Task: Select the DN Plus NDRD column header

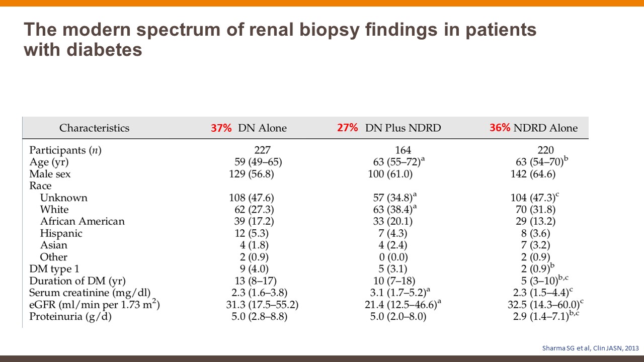Action: point(403,128)
